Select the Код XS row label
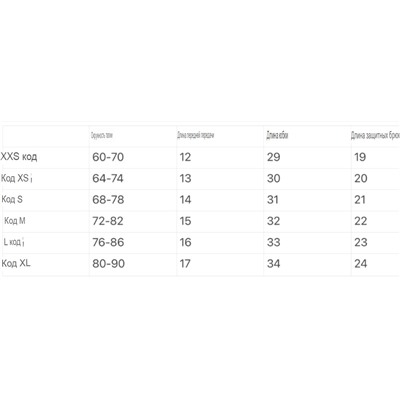 coord(17,178)
